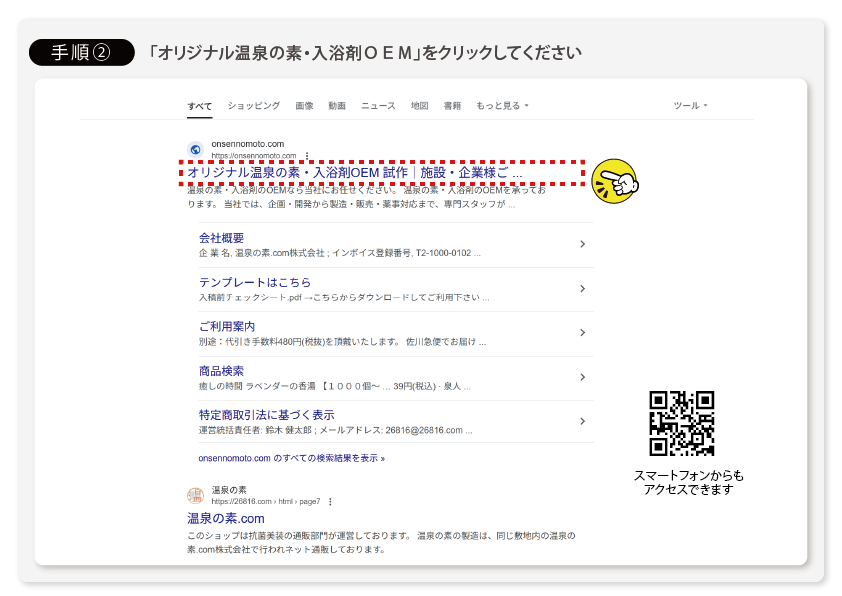Expand the 会社概要 sitelink chevron
Image resolution: width=842 pixels, height=596 pixels.
[582, 244]
